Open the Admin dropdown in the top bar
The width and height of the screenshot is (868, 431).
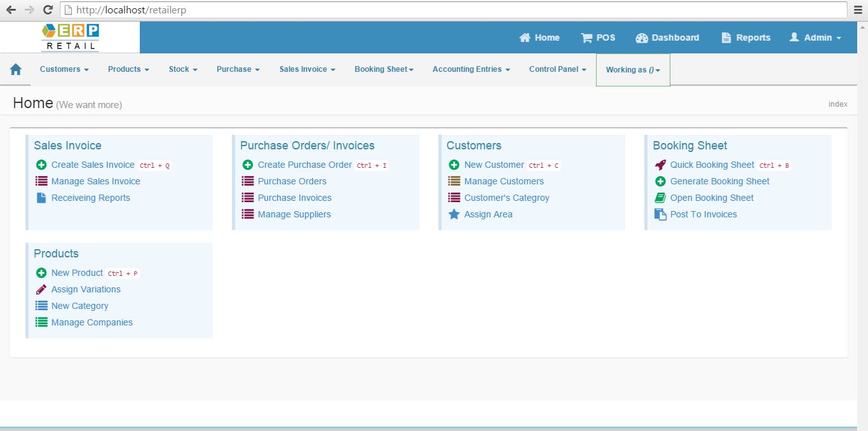(x=816, y=38)
